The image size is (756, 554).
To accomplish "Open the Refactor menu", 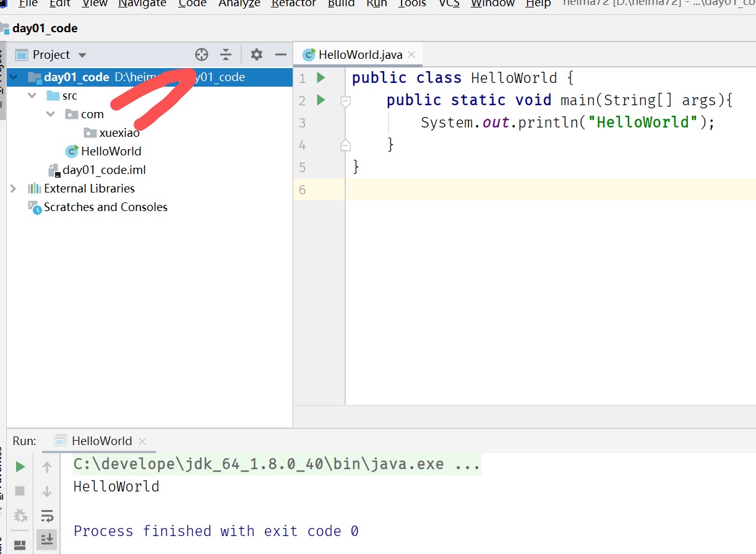I will point(294,4).
